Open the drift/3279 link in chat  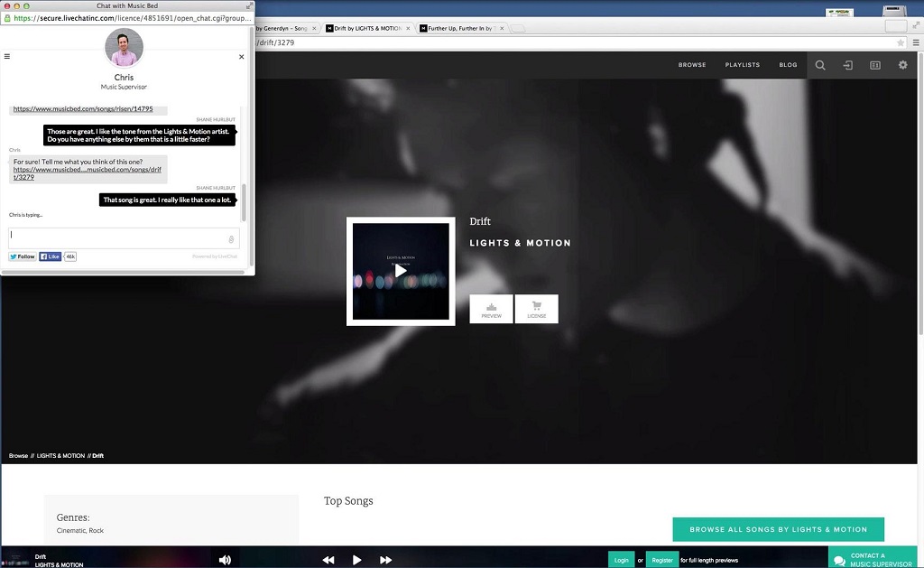click(88, 173)
